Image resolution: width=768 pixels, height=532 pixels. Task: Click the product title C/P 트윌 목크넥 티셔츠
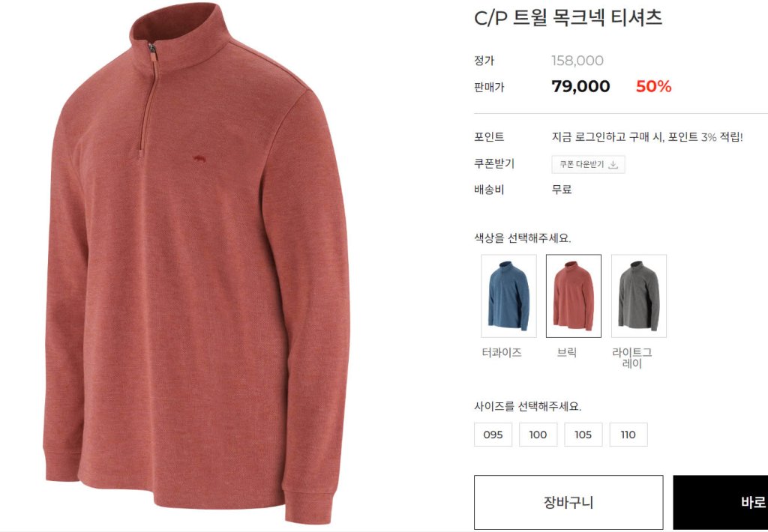[x=568, y=18]
